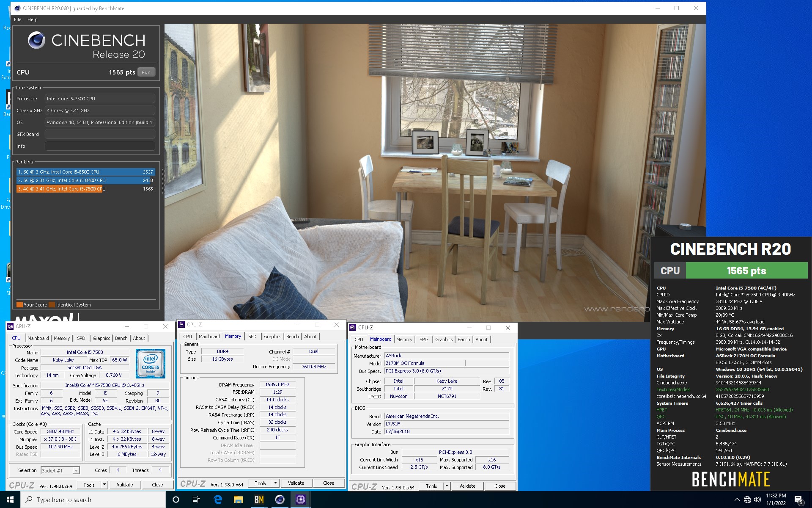Viewport: 812px width, 508px height.
Task: Click the taskbar clock showing 11:32 PM
Action: point(776,500)
